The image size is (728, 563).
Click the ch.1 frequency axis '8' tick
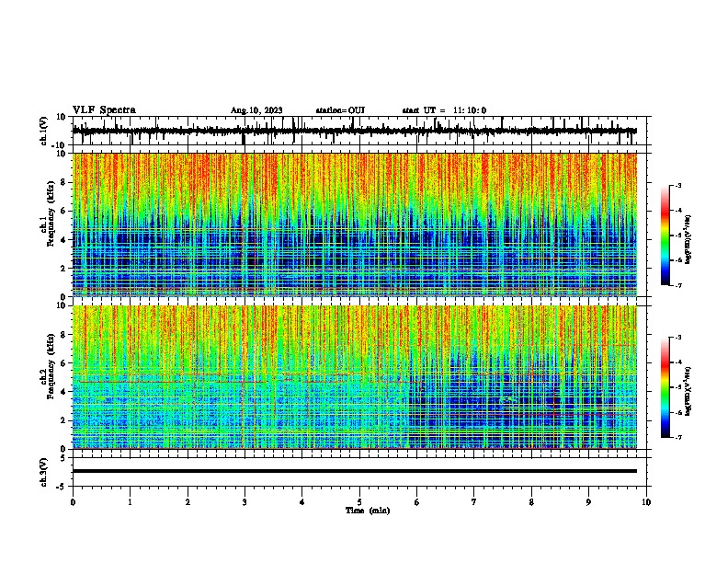pos(64,182)
